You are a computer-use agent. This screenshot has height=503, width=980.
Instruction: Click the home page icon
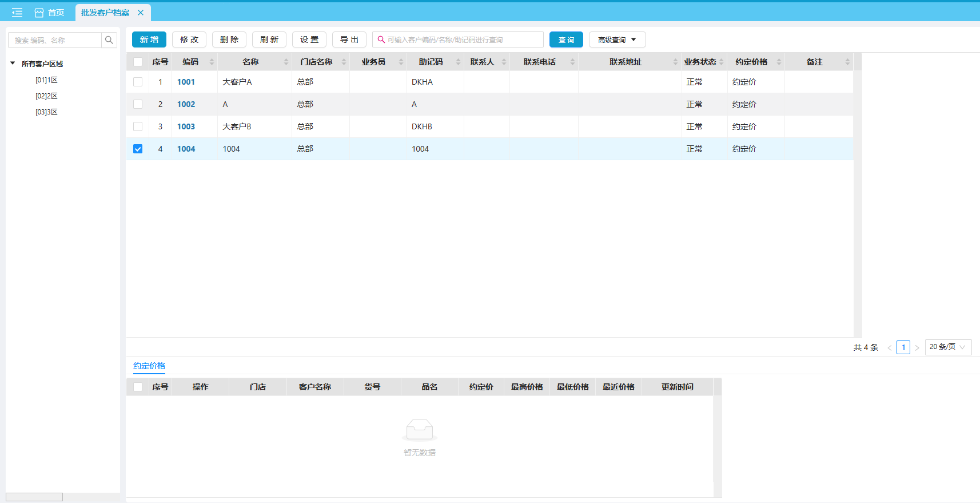point(39,13)
